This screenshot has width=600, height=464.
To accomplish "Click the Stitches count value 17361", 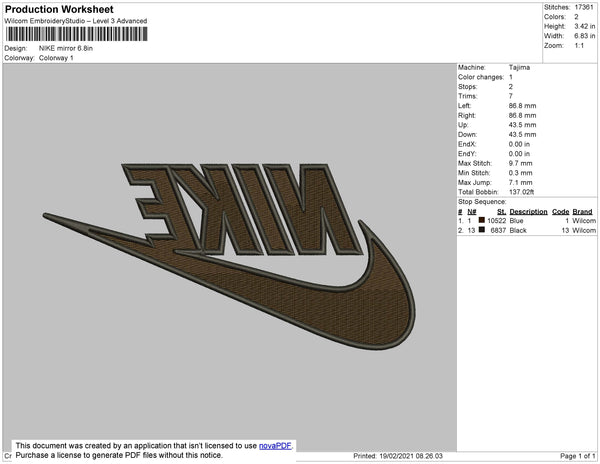I will (582, 7).
